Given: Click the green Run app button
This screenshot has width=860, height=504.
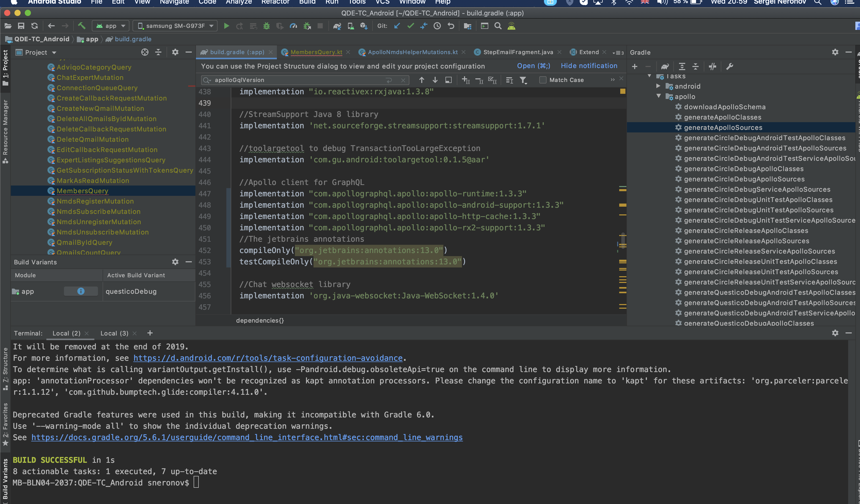Looking at the screenshot, I should pyautogui.click(x=226, y=26).
